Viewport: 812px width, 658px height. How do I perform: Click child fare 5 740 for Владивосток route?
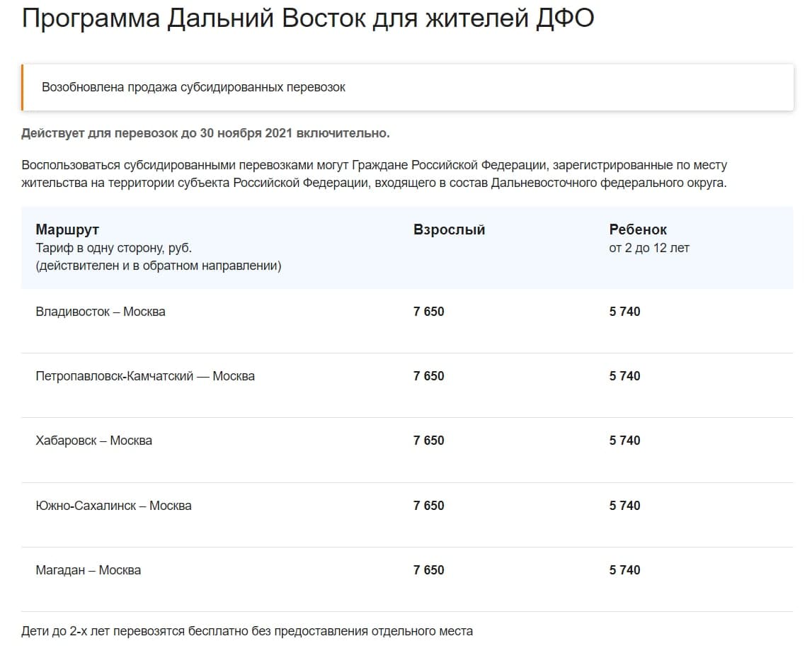point(624,312)
